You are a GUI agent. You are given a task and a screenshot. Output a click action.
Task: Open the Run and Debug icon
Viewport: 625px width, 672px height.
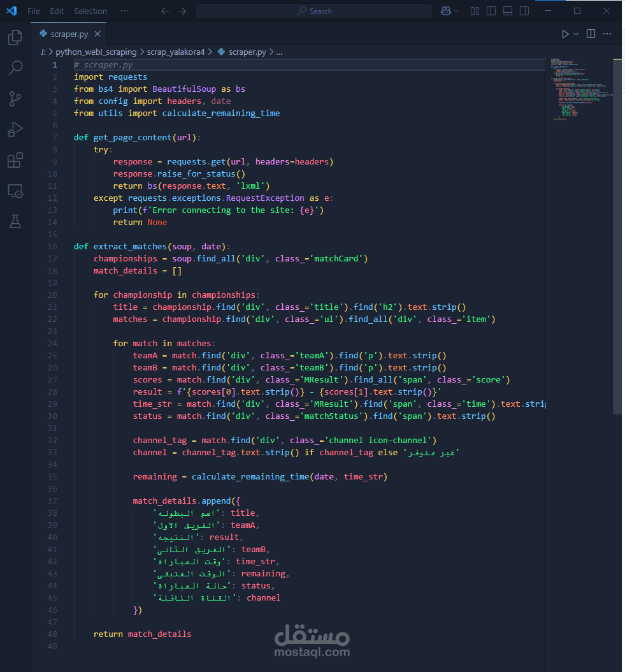14,129
